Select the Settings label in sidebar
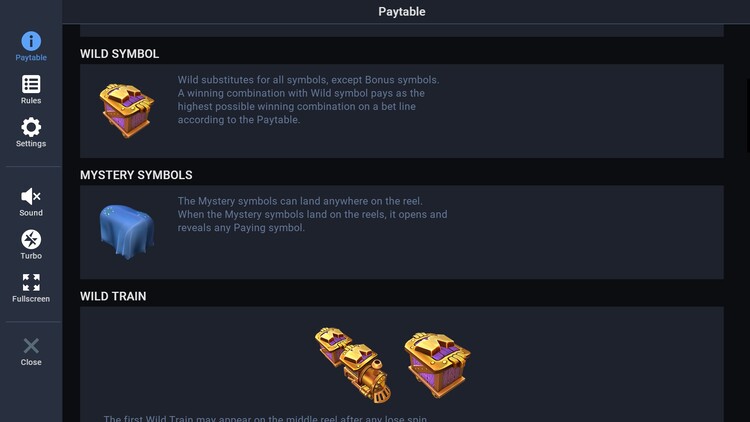 click(31, 144)
